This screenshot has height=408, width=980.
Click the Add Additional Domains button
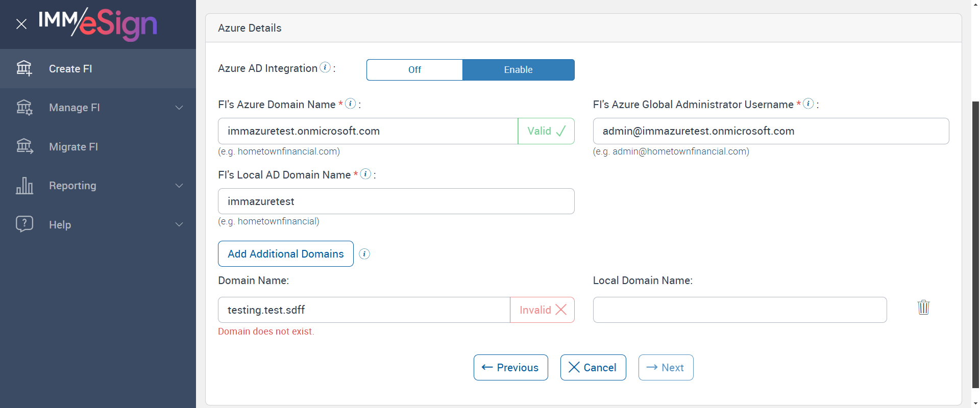pyautogui.click(x=286, y=254)
